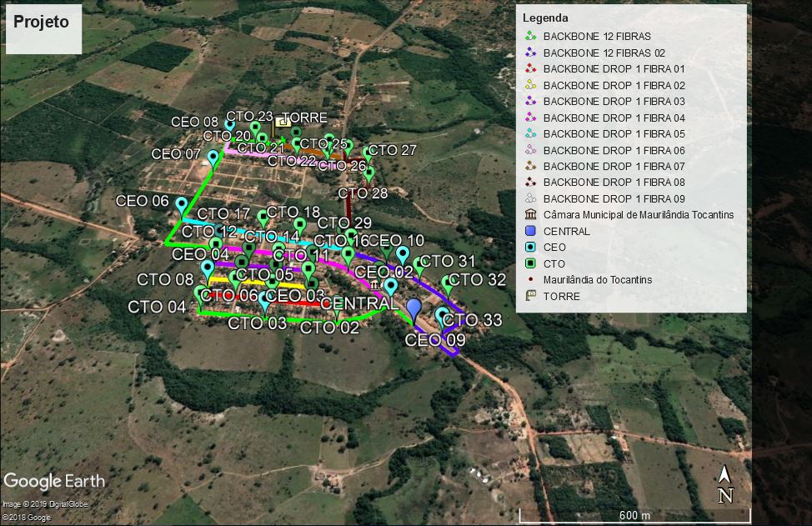Select the BACKBONE DROP 1 FIBRA 01 legend icon
Viewport: 812px width, 526px height.
(x=530, y=69)
